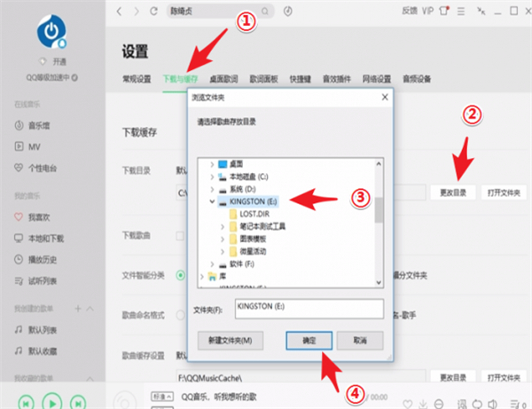Open the skin (shirt) icon

coord(444,11)
